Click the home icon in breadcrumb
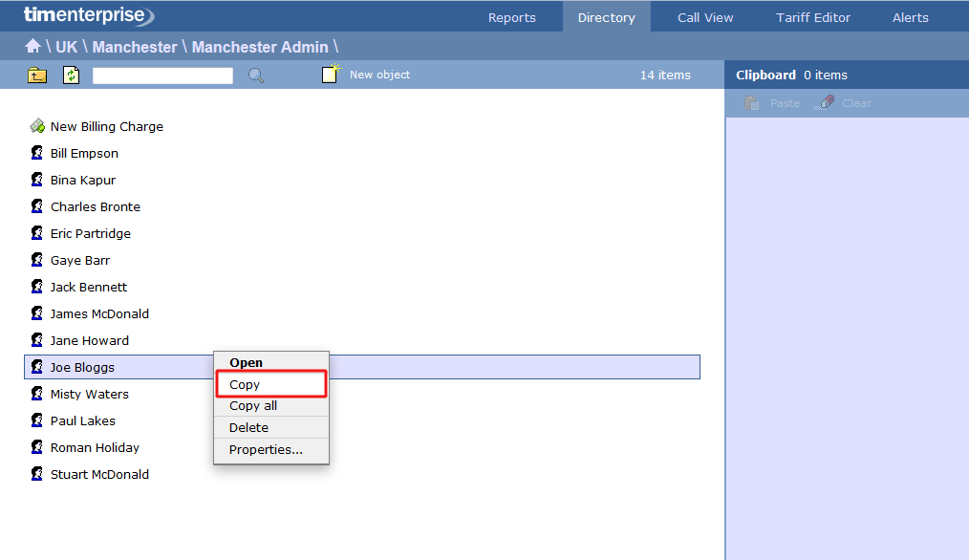 coord(32,47)
